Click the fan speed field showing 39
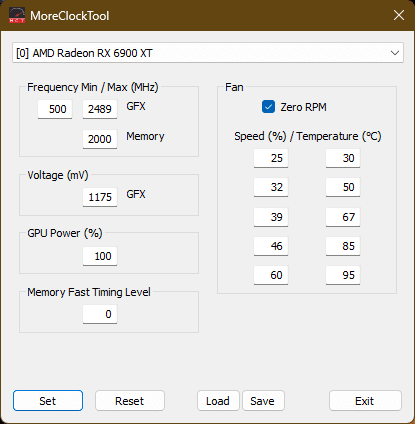The height and width of the screenshot is (424, 415). click(x=271, y=217)
